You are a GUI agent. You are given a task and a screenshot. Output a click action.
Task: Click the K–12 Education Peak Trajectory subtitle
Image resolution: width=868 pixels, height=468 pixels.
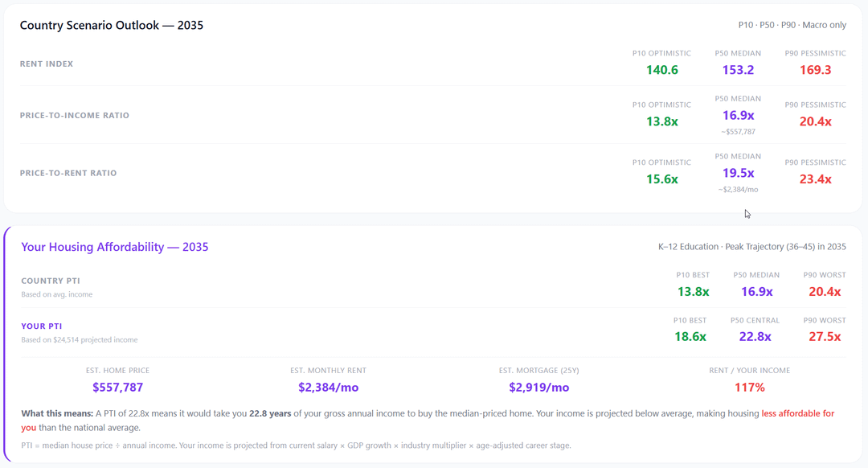751,247
